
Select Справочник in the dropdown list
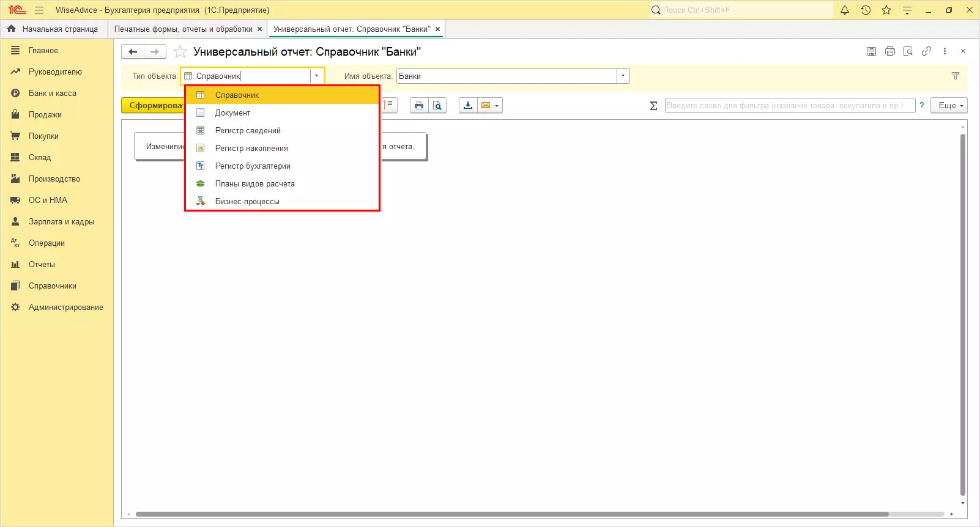pos(282,95)
